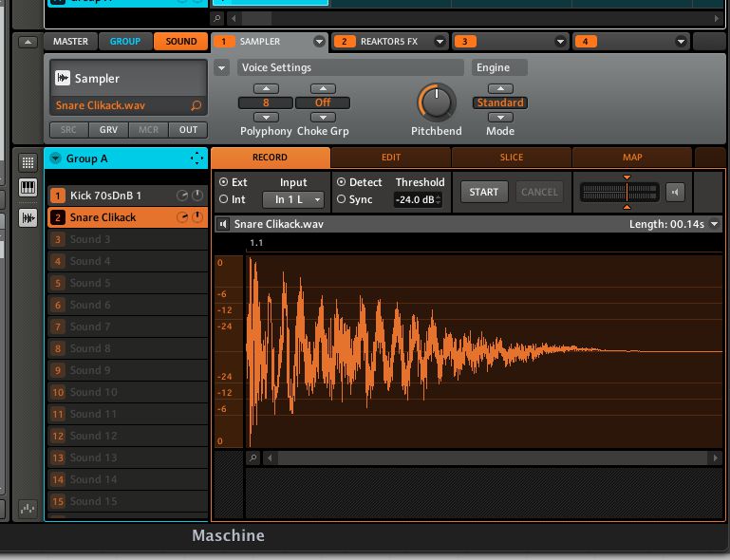Increase Polyphony with up arrow
The height and width of the screenshot is (560, 730).
pos(266,88)
